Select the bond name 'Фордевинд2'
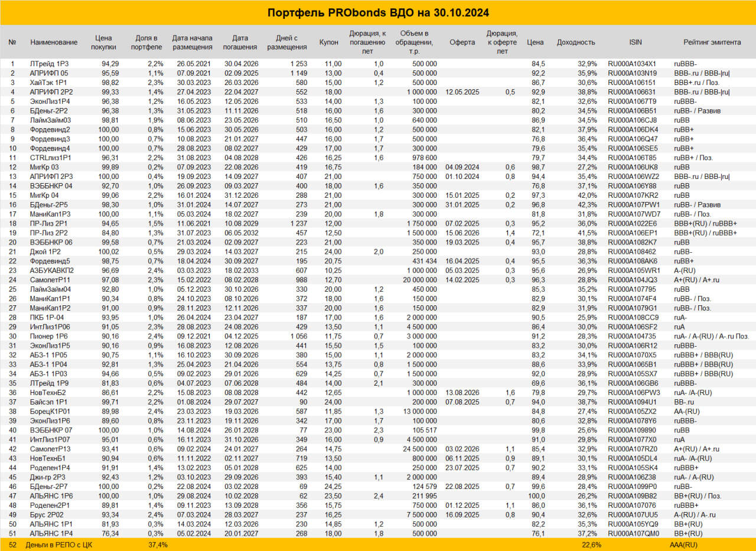756x551 pixels. point(50,129)
